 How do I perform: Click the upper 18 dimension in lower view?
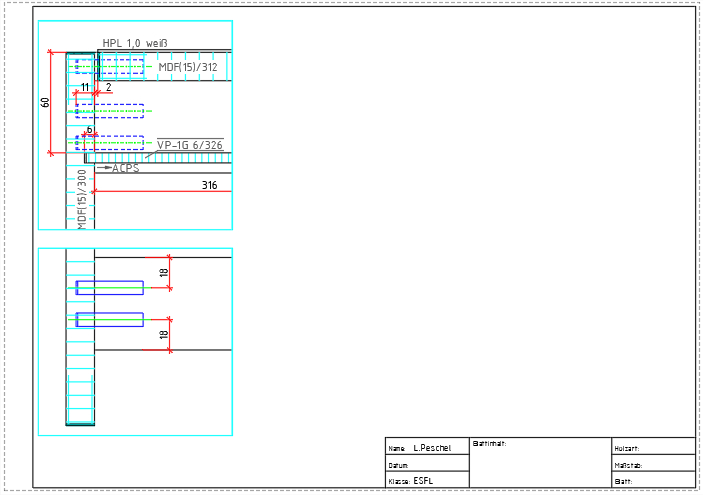pos(164,272)
